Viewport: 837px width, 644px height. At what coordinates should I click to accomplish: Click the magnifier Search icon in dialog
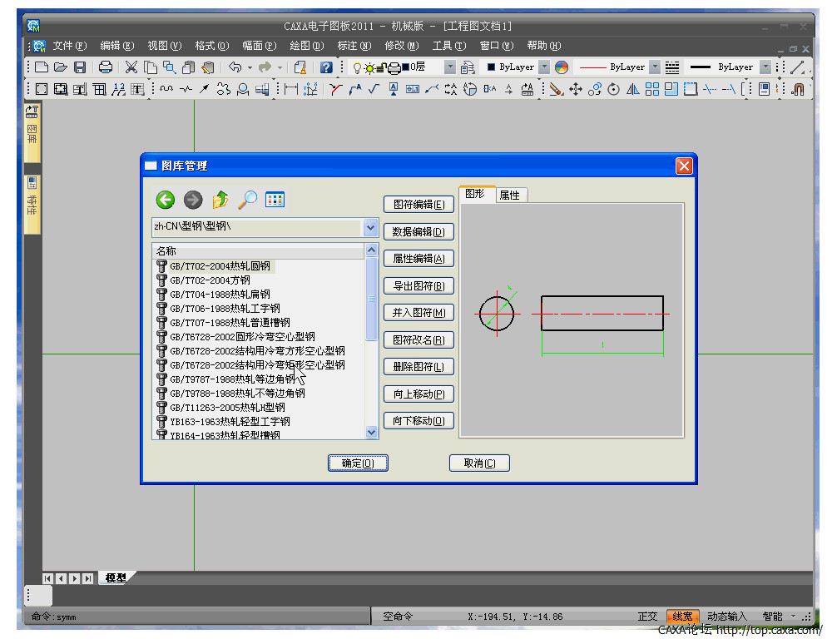(x=248, y=201)
